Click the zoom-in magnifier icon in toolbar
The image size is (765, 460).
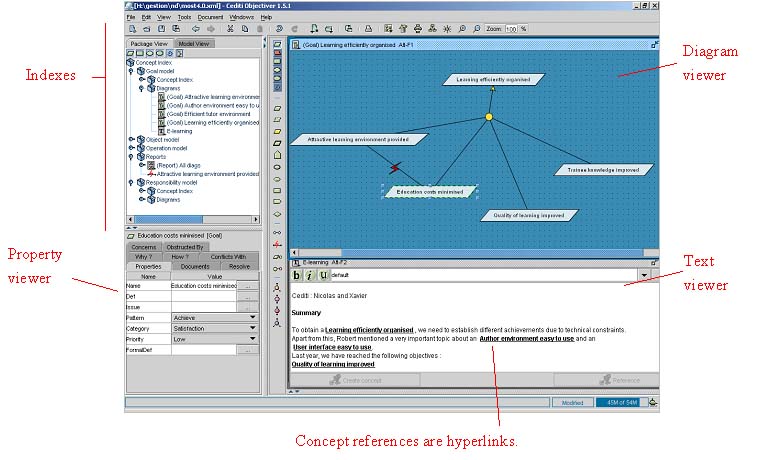[x=461, y=29]
